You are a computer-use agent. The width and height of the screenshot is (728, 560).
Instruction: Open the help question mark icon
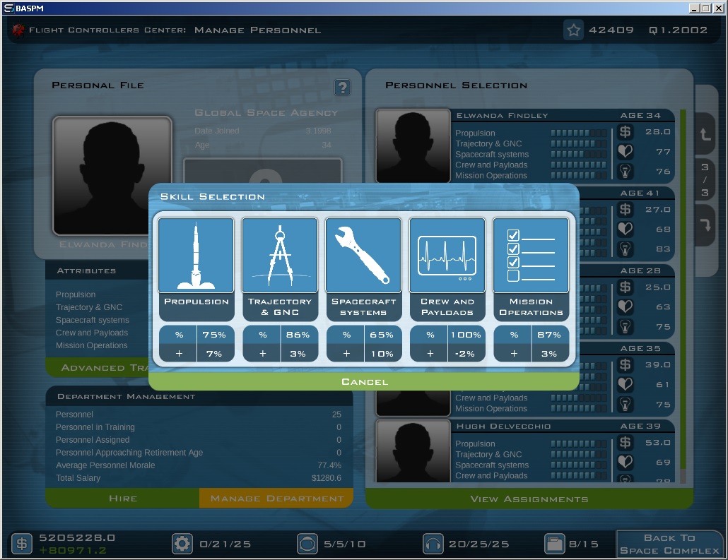point(343,88)
